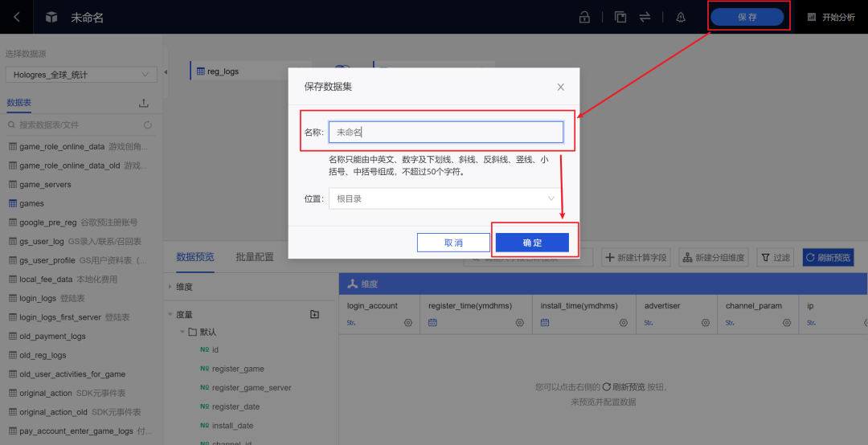This screenshot has width=868, height=445.
Task: Click the 刷新预览 button
Action: coord(828,257)
